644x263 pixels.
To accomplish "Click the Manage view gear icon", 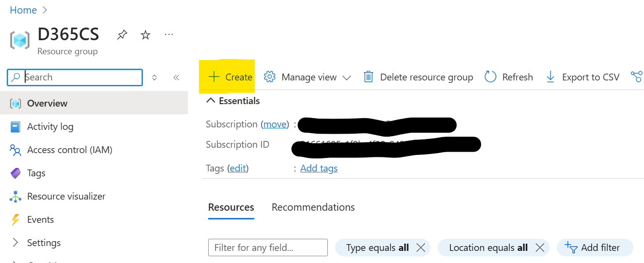I will point(270,77).
